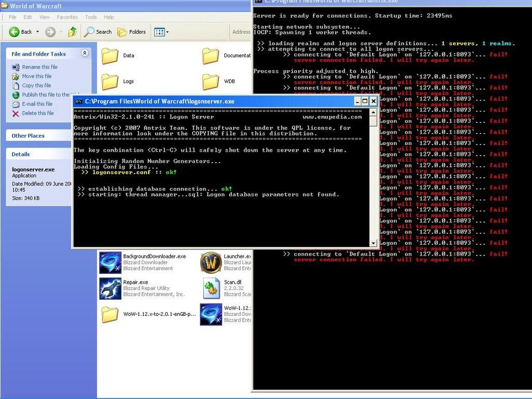Screen dimensions: 532x399
Task: Select the Launcher.exe WoW icon
Action: pyautogui.click(x=211, y=262)
